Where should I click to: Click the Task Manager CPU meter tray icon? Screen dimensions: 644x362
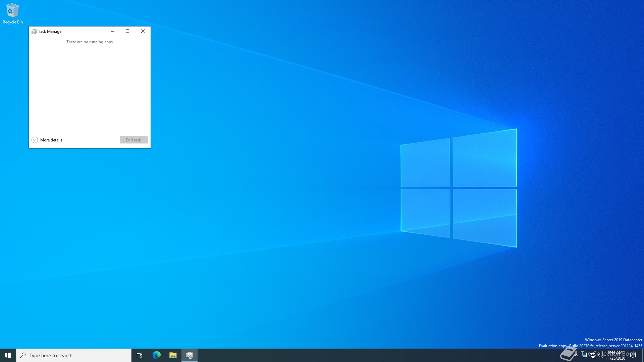(x=585, y=356)
